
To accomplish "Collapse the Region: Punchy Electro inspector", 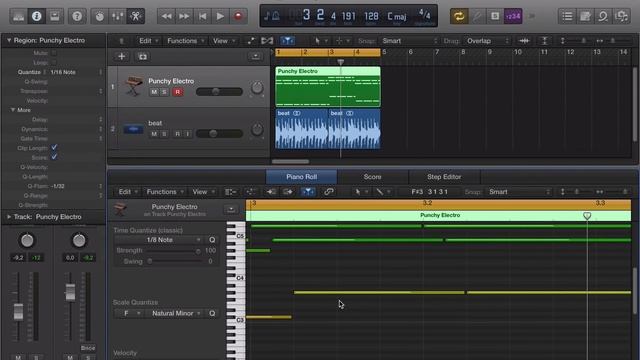I will tap(9, 40).
